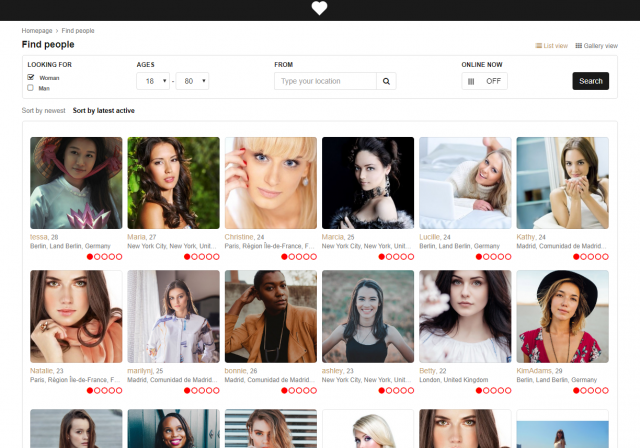Click the white heart logo in header
The width and height of the screenshot is (640, 448).
(319, 8)
